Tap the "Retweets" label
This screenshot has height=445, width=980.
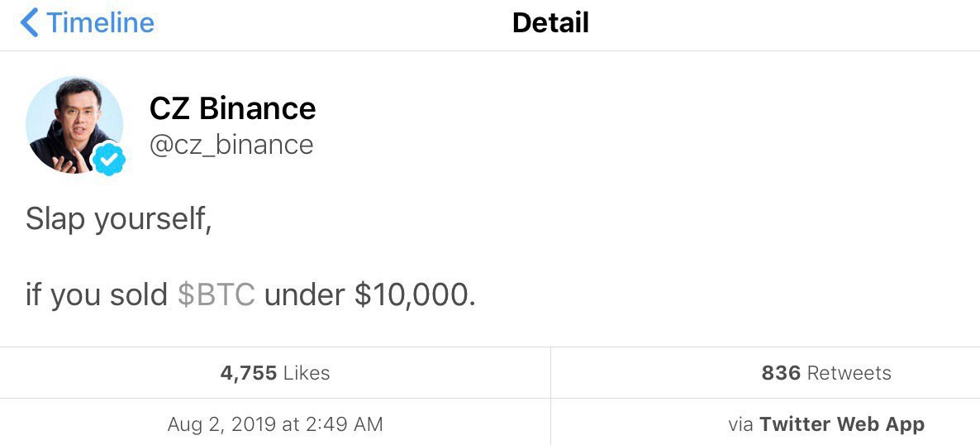849,373
